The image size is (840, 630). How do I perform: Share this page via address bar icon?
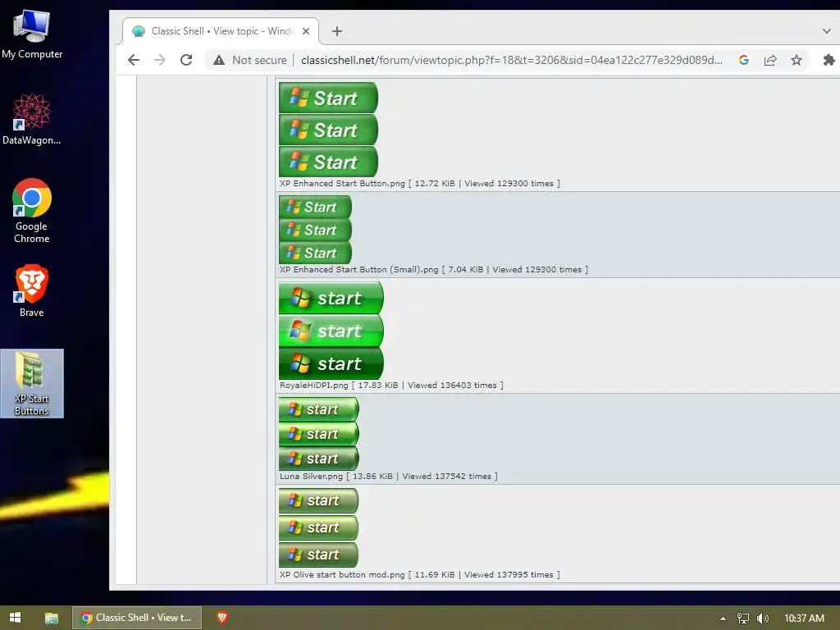(x=769, y=60)
